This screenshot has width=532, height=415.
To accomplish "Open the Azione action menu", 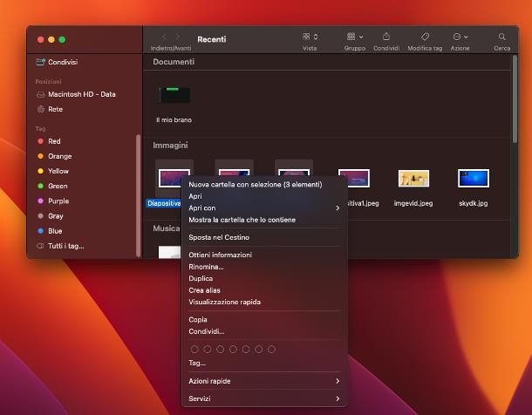I will pyautogui.click(x=460, y=37).
